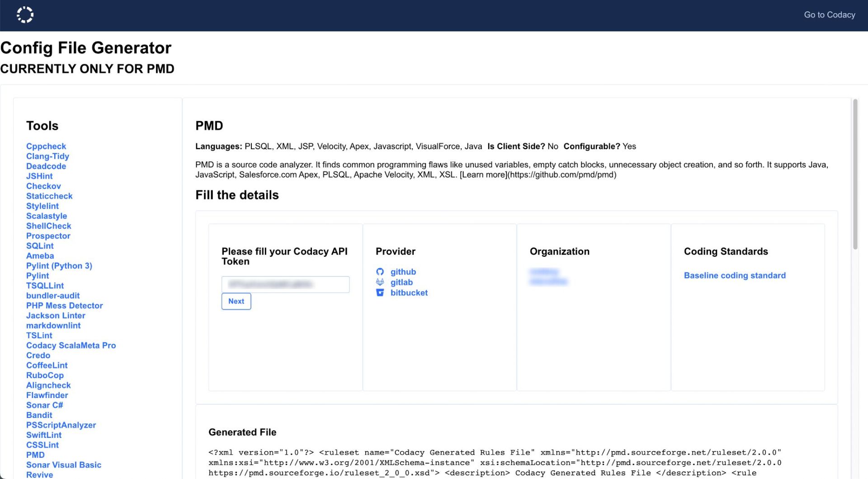Viewport: 868px width, 479px height.
Task: Open the Cppcheck tool page
Action: 46,146
